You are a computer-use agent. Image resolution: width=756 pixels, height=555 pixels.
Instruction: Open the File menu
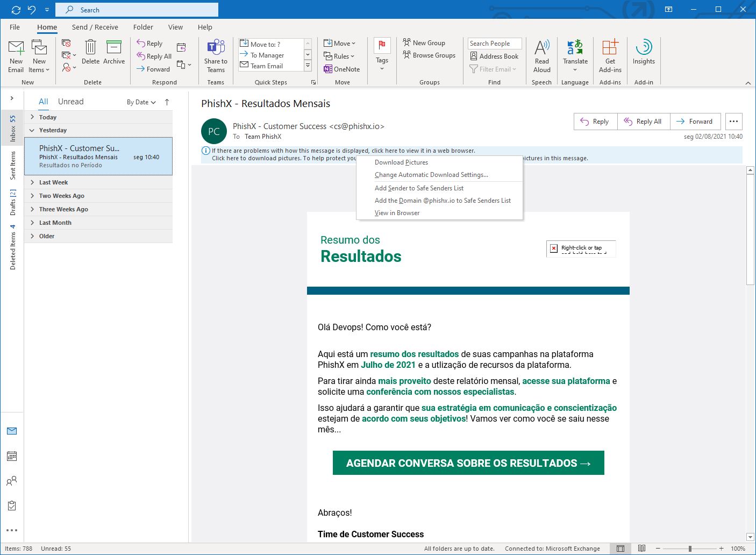pos(15,27)
